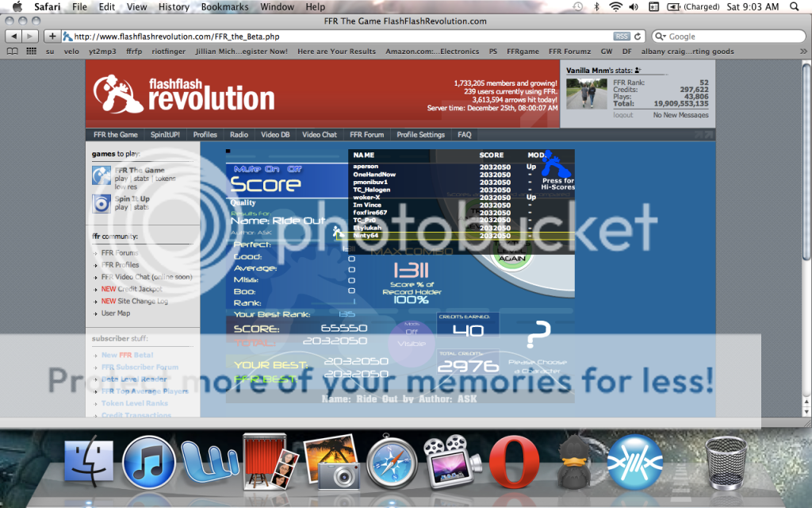Turn Mute On in the score screen
Viewport: 812px width, 508px height.
coord(256,169)
